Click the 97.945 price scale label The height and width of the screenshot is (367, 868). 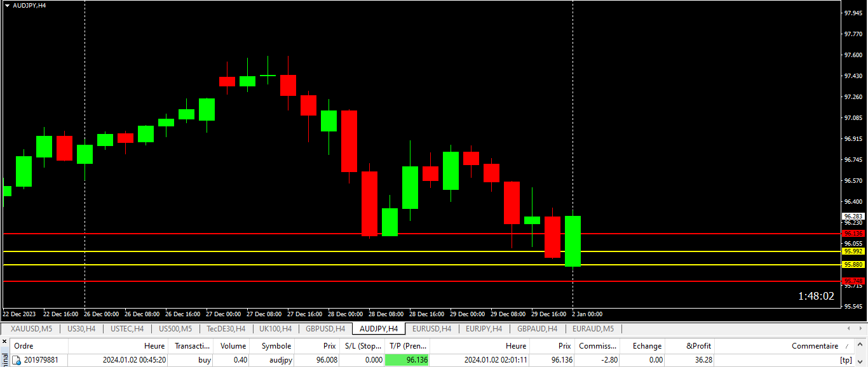click(853, 13)
